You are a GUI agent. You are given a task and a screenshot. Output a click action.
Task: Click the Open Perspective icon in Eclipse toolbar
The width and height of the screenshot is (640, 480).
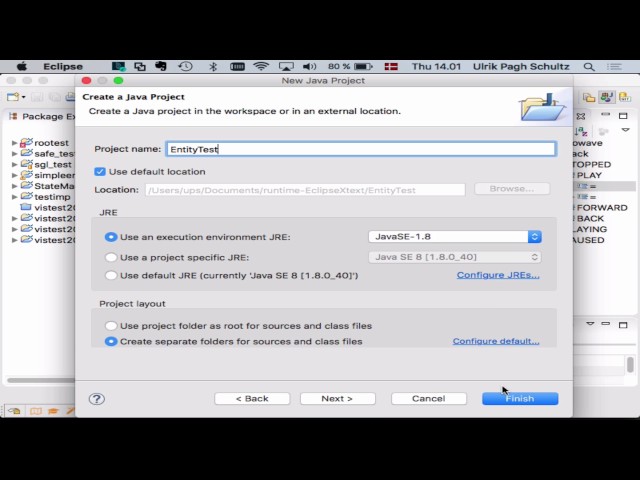point(588,97)
